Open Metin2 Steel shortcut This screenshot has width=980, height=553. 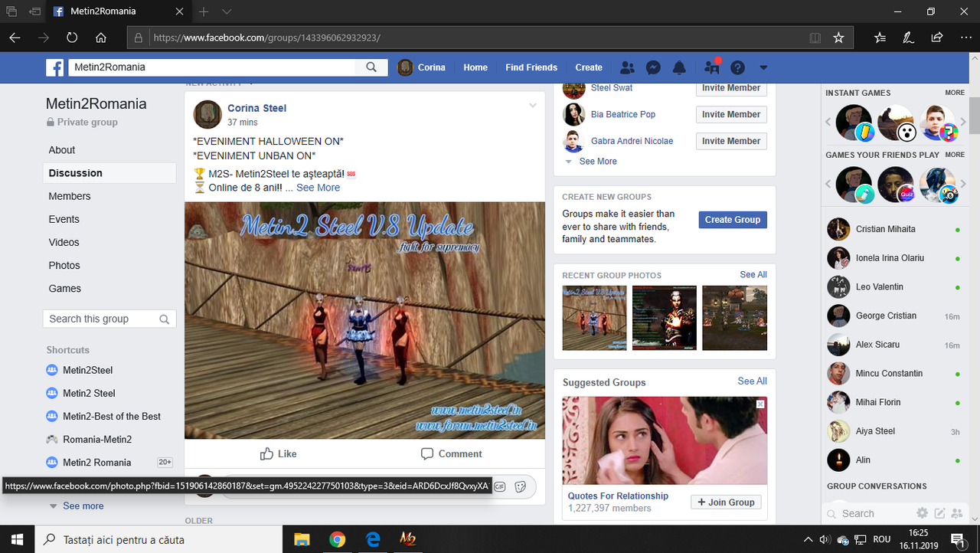click(x=89, y=393)
